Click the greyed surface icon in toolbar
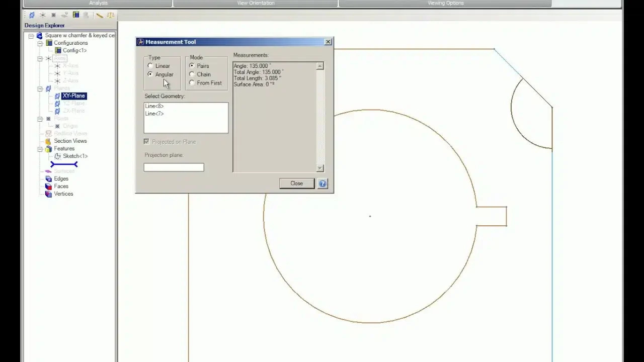Viewport: 644px width, 362px height. click(65, 15)
